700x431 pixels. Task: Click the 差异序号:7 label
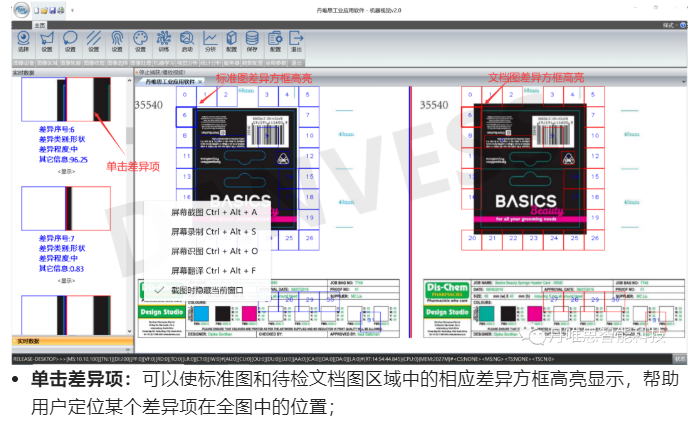(x=57, y=239)
